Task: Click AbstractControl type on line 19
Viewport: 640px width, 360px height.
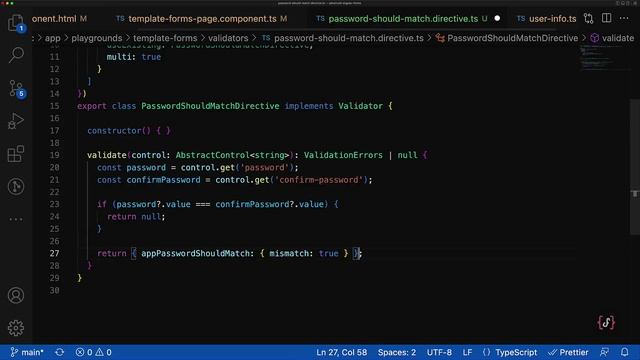Action: [213, 155]
